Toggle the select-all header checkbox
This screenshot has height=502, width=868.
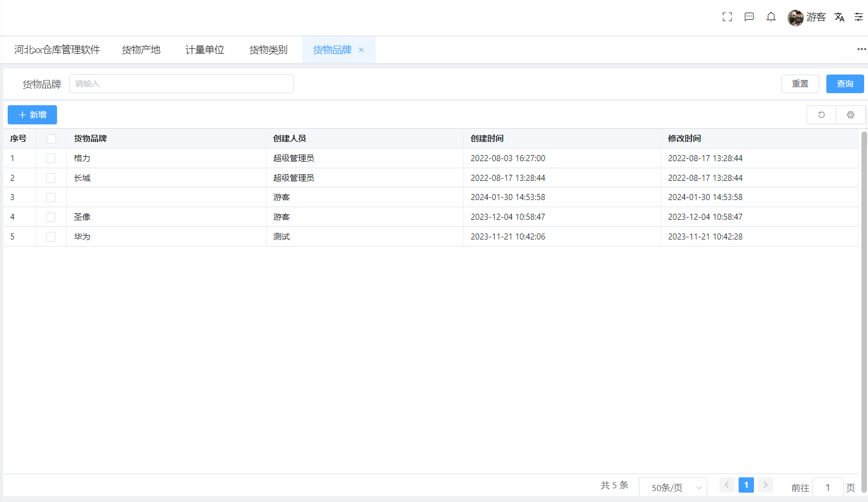(51, 139)
